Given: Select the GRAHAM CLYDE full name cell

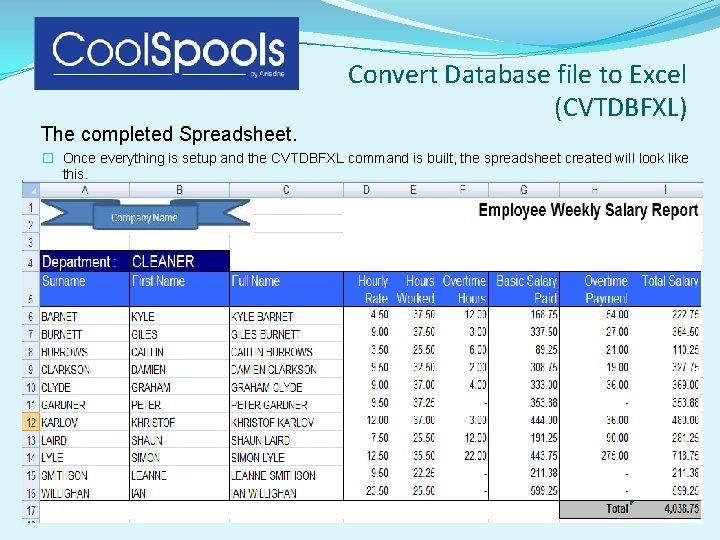Looking at the screenshot, I should coord(286,387).
